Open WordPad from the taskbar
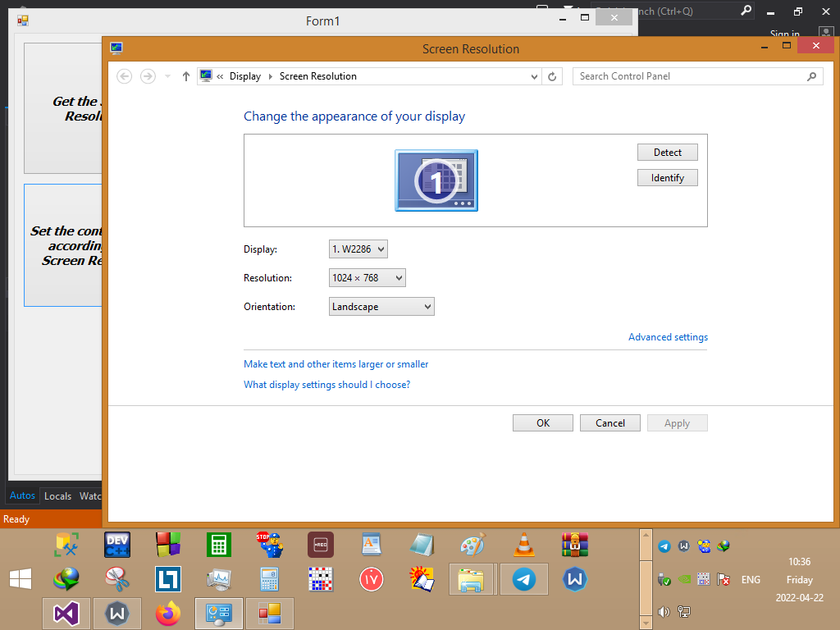Screen dimensions: 840x630 click(x=372, y=545)
